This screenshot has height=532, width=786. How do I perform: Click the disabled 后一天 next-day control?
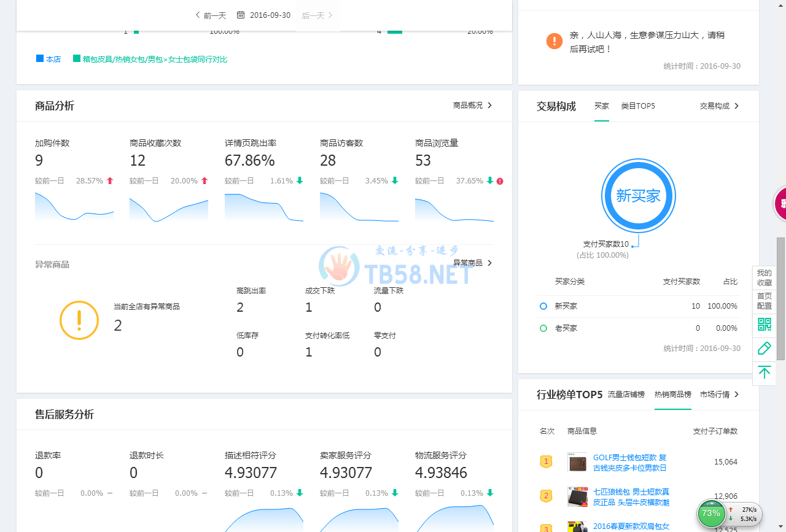coord(317,15)
